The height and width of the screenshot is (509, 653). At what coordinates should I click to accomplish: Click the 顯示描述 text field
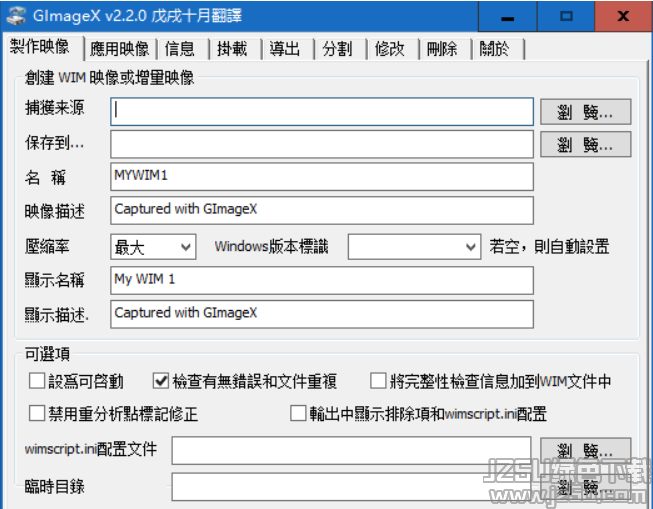[x=322, y=314]
